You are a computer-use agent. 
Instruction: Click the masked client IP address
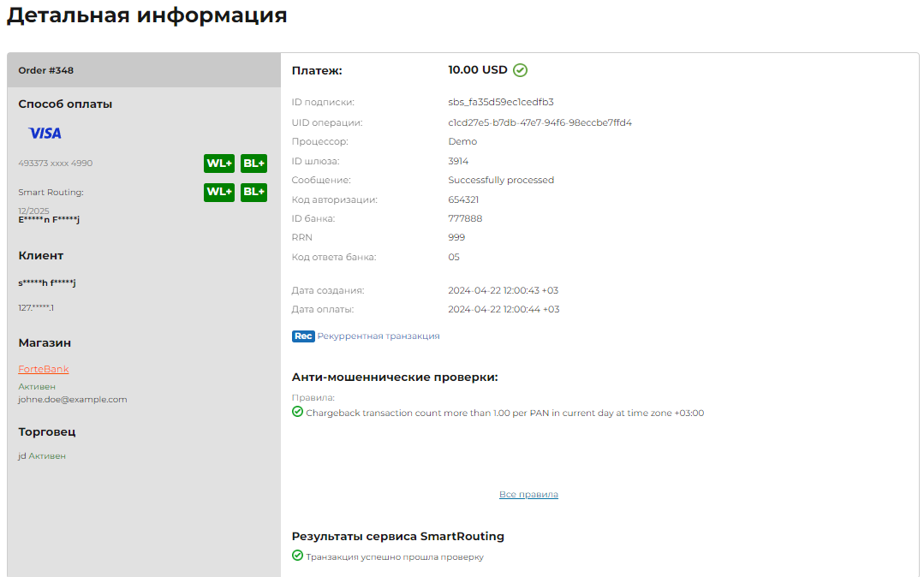36,307
